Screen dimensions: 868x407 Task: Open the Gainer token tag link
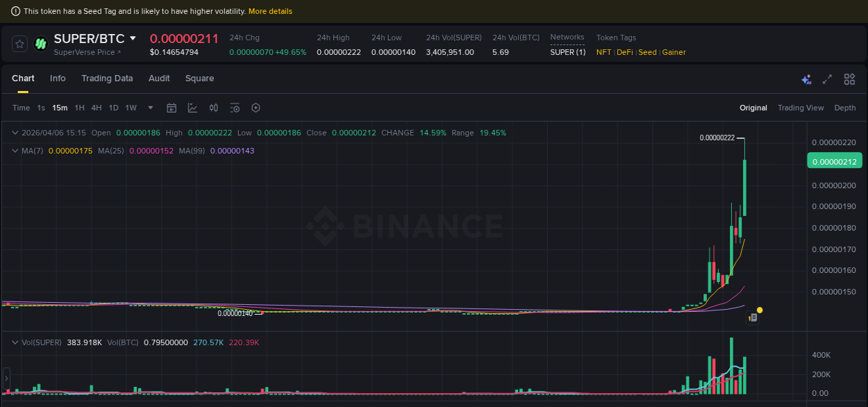674,52
